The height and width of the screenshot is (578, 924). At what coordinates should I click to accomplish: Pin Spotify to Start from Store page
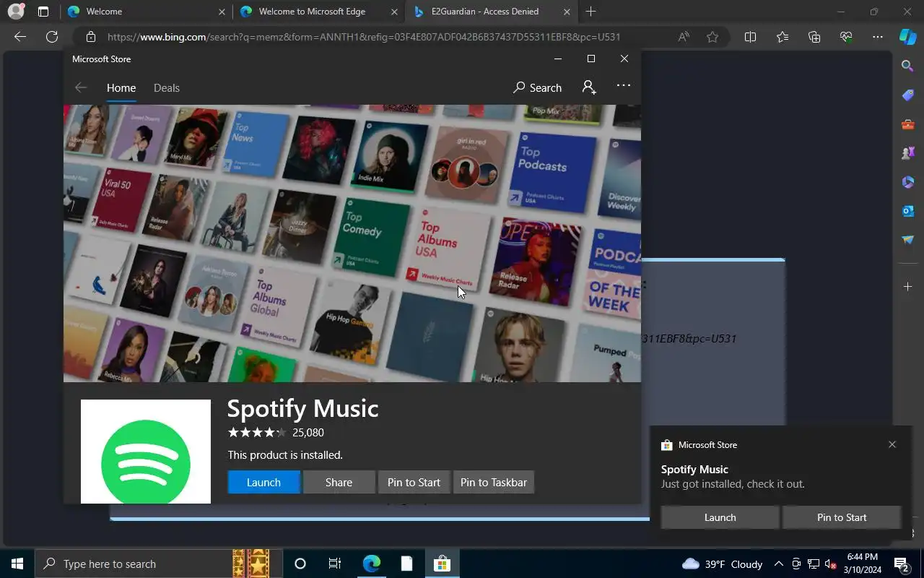point(414,482)
